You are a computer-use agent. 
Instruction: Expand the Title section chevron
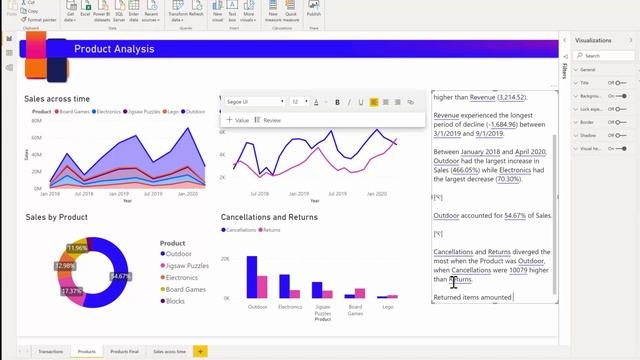tap(576, 83)
